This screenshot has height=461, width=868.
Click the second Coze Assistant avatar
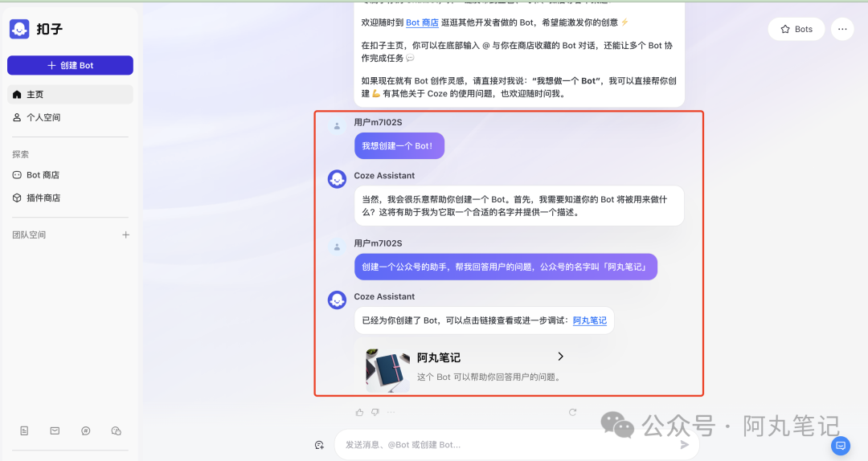(x=337, y=300)
